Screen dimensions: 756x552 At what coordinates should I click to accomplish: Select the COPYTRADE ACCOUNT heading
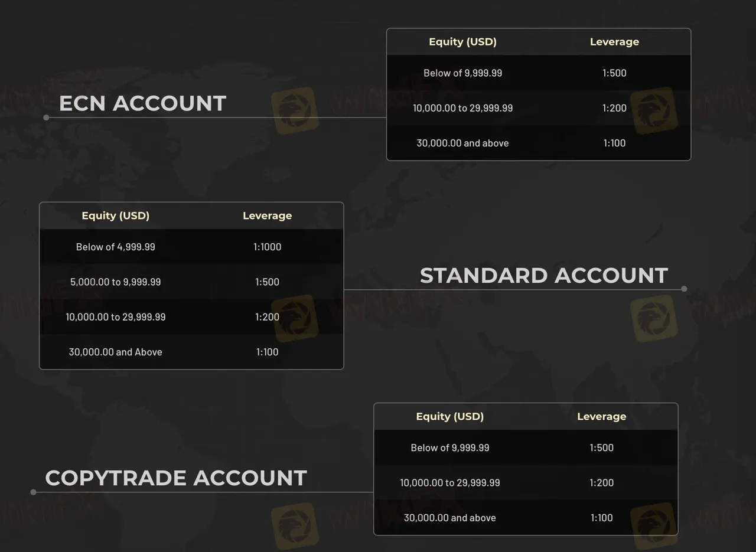click(176, 478)
